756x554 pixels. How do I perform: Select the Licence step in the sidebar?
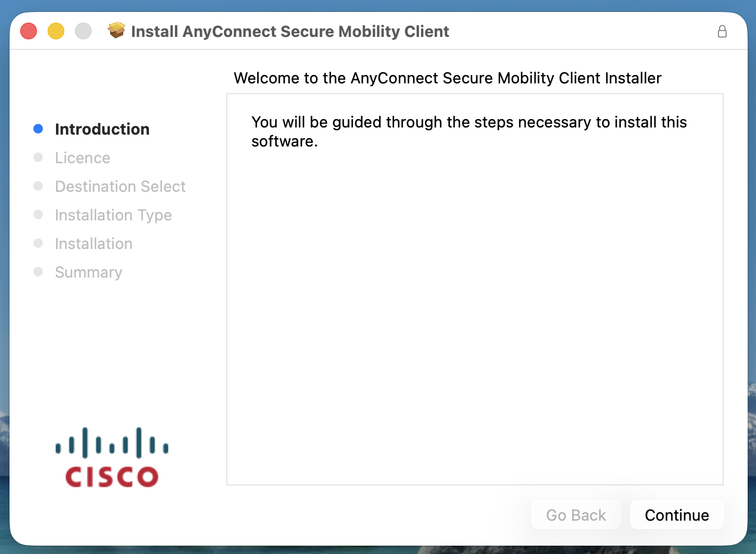pos(82,157)
